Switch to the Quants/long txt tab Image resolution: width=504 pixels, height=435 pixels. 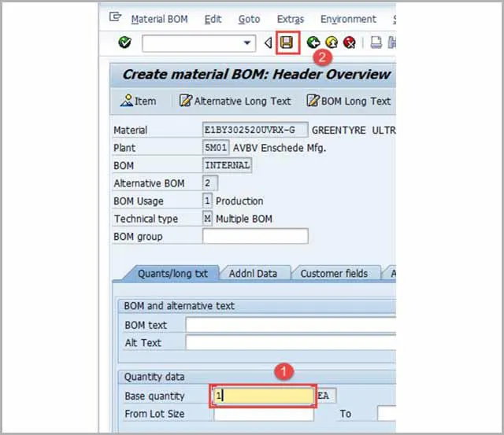click(x=172, y=274)
